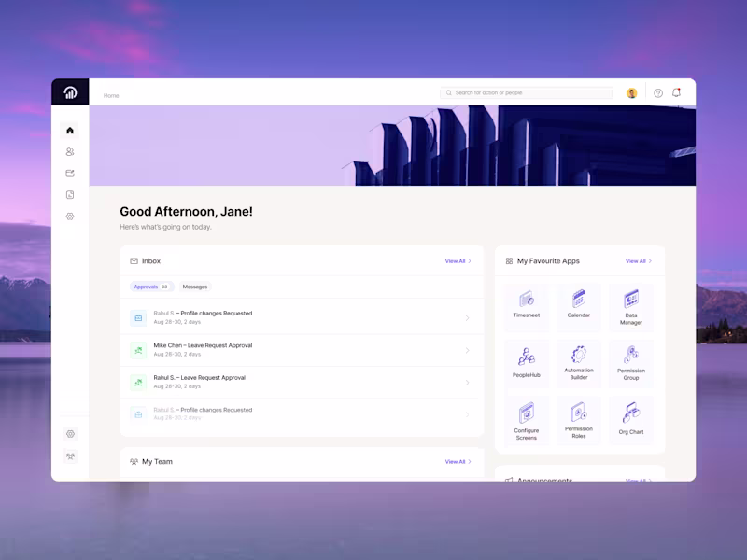Open the Configure Screens app
Viewport: 747px width, 560px height.
click(x=527, y=421)
